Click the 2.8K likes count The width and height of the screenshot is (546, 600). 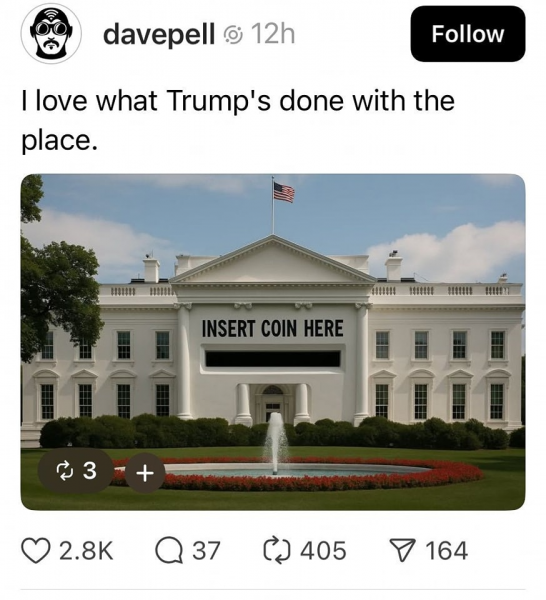click(86, 551)
